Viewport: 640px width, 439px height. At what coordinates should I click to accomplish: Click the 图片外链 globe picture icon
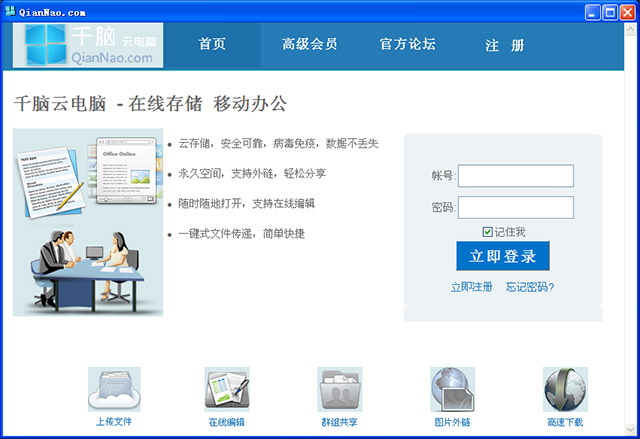click(x=452, y=389)
